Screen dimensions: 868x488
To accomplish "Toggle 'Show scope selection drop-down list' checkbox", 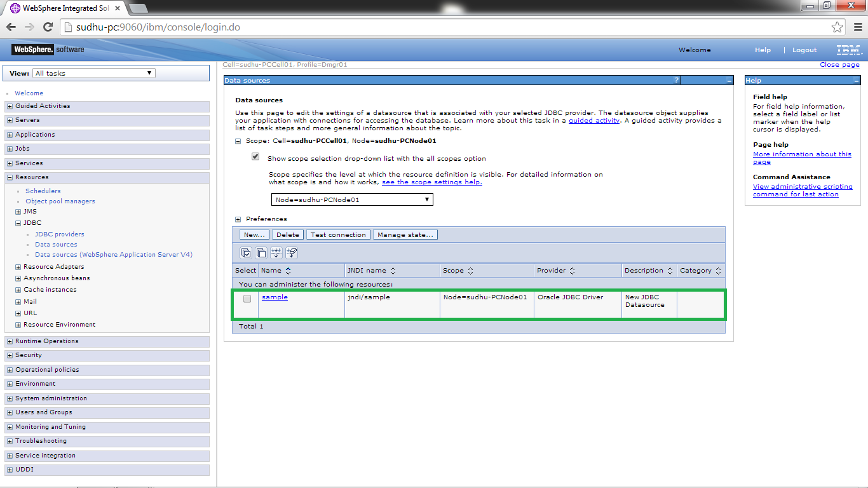I will [255, 156].
